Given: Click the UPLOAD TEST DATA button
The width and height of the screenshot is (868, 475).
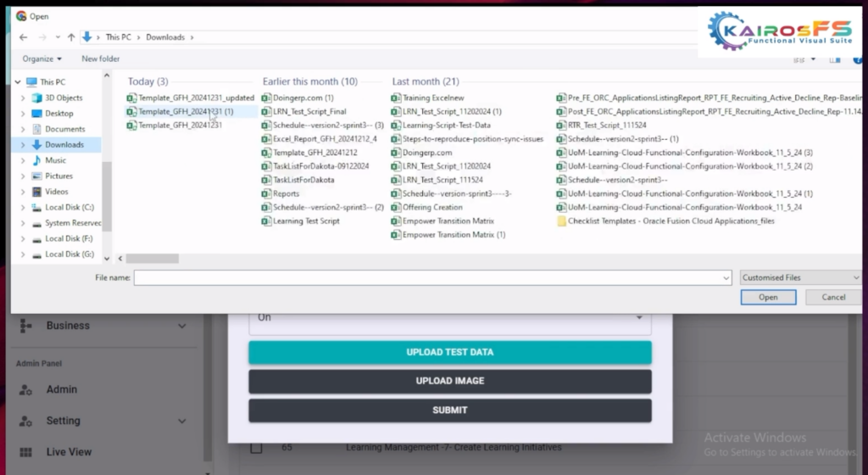Looking at the screenshot, I should 449,352.
